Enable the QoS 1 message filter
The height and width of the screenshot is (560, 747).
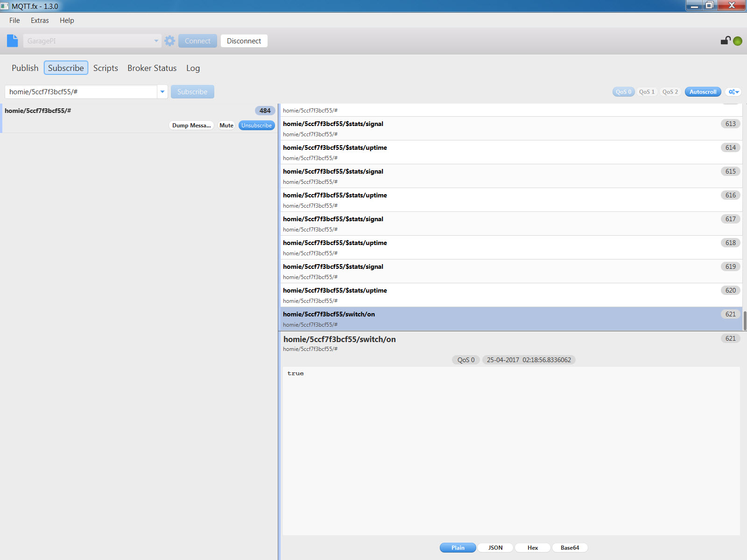pyautogui.click(x=647, y=91)
